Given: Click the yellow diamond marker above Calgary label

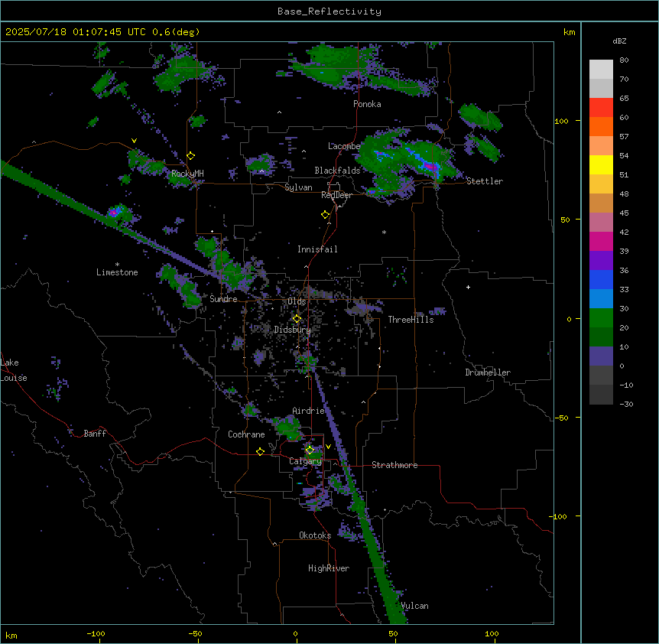Looking at the screenshot, I should pos(310,450).
